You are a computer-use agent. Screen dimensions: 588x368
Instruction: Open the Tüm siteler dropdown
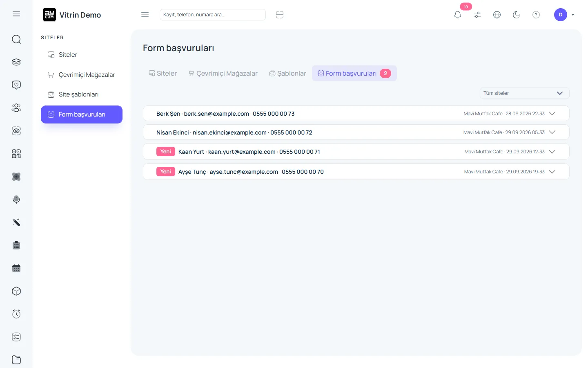pyautogui.click(x=524, y=93)
